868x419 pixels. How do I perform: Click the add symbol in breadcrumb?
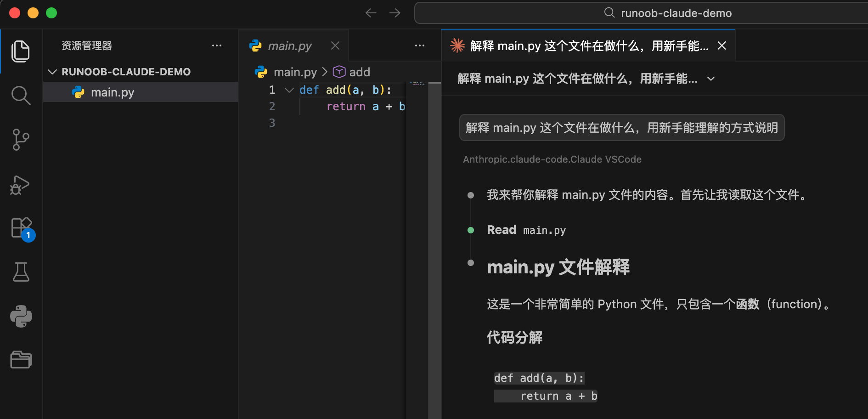pos(359,72)
